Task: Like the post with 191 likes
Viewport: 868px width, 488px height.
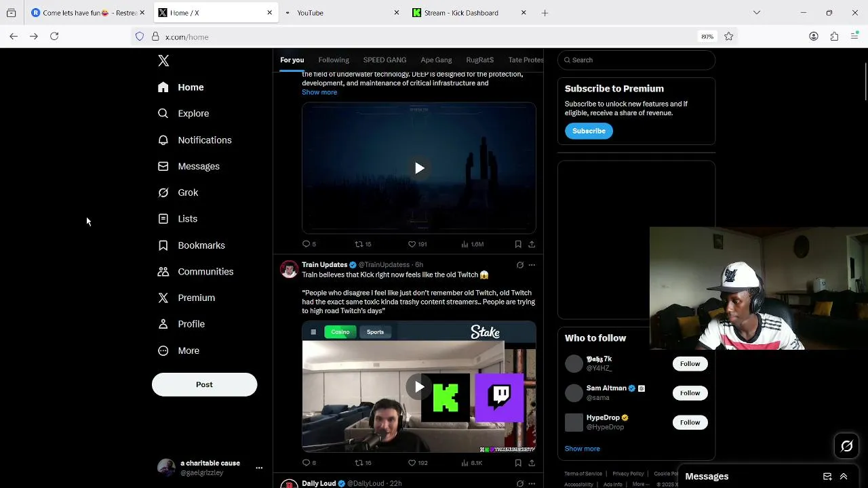Action: tap(417, 244)
